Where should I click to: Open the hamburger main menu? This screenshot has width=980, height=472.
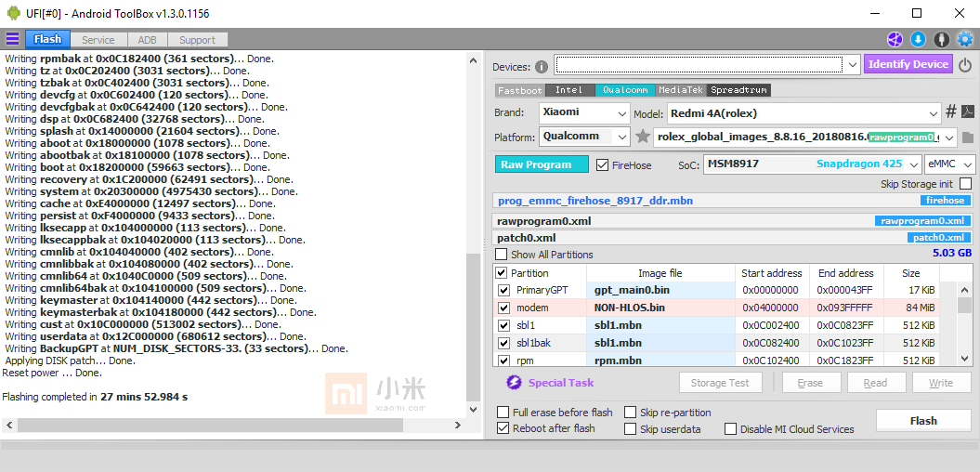click(12, 39)
